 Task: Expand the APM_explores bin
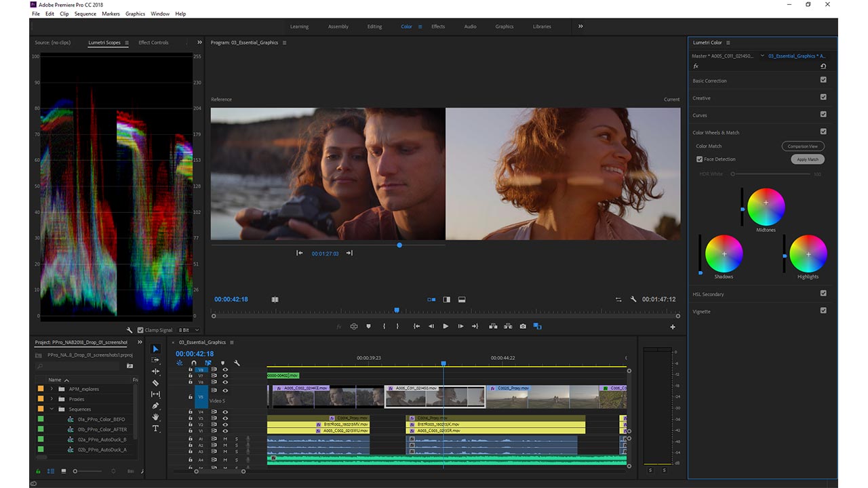tap(52, 389)
